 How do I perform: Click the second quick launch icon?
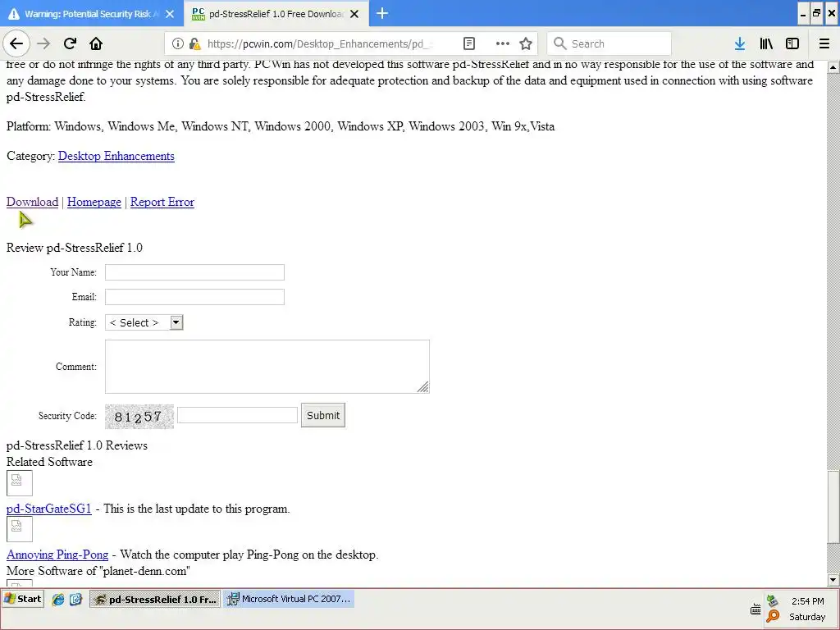coord(75,600)
